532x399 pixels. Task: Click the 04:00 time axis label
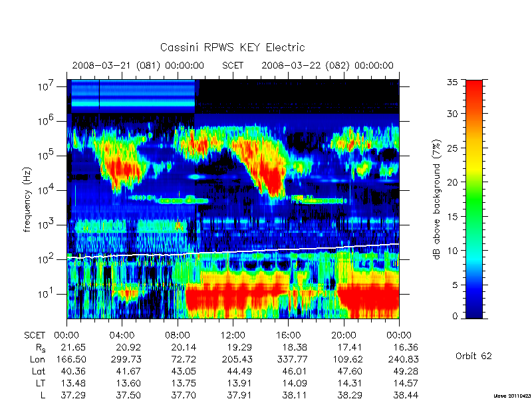coord(122,336)
